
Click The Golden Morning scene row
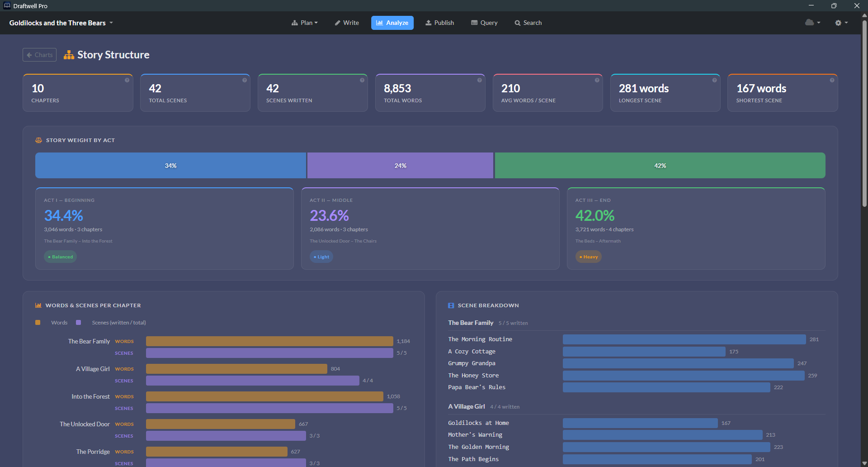(x=637, y=447)
